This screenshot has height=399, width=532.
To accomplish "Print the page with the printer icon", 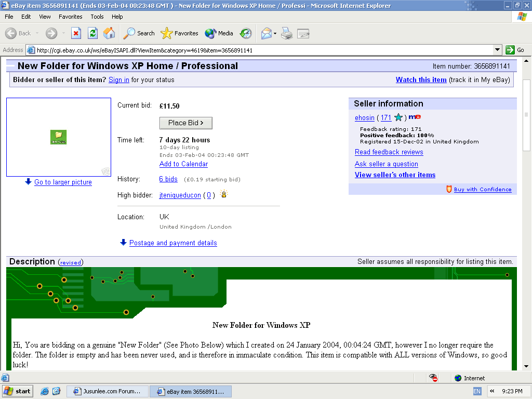I will pyautogui.click(x=287, y=33).
